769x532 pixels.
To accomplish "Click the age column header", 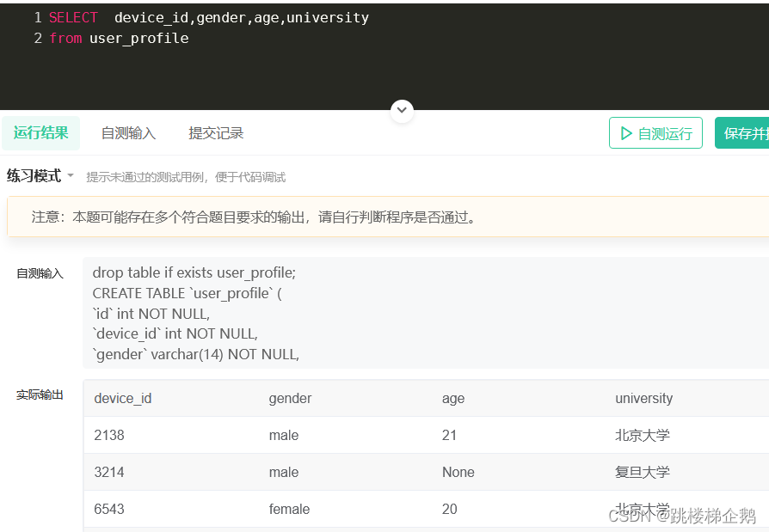I will tap(453, 399).
